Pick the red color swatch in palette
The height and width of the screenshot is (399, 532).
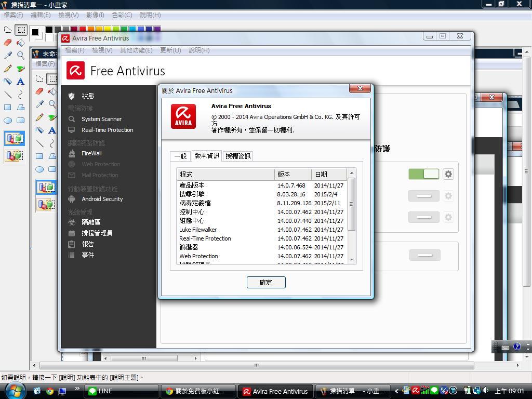[x=83, y=30]
